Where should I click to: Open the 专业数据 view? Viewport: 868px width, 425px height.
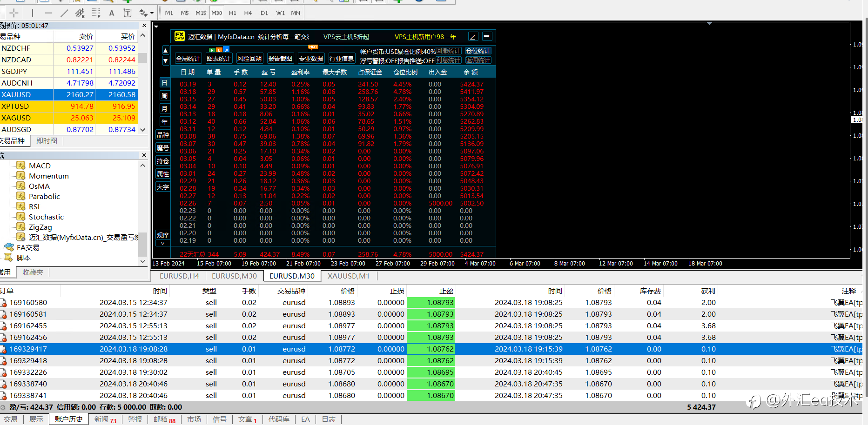(311, 59)
